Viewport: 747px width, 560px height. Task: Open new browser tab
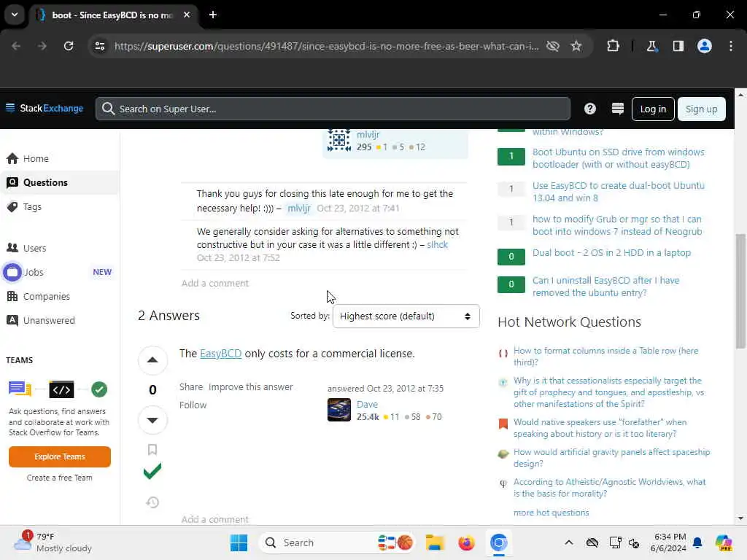tap(213, 15)
